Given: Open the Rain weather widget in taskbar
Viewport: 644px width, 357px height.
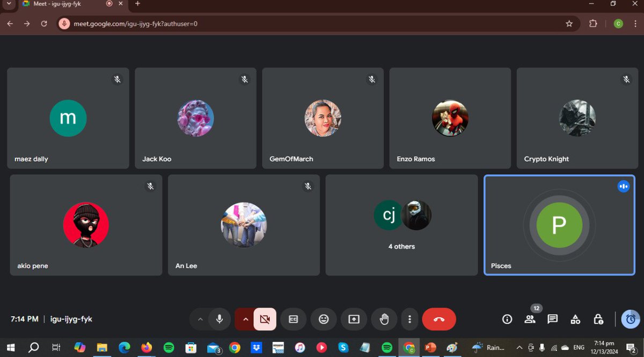Looking at the screenshot, I should click(488, 347).
